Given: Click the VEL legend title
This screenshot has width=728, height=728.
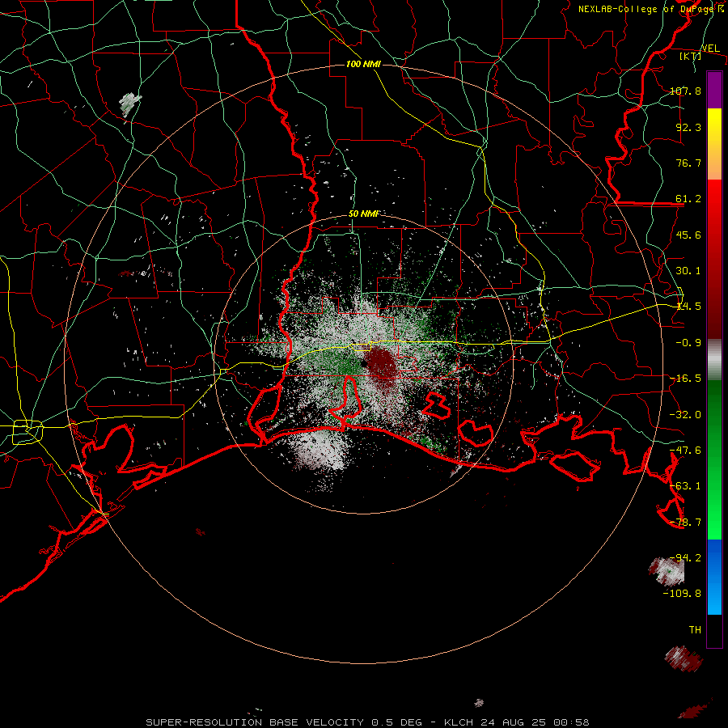Looking at the screenshot, I should point(710,49).
